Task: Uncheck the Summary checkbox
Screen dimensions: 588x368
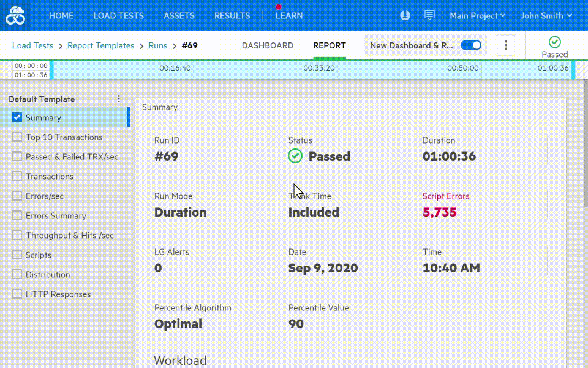Action: (17, 118)
